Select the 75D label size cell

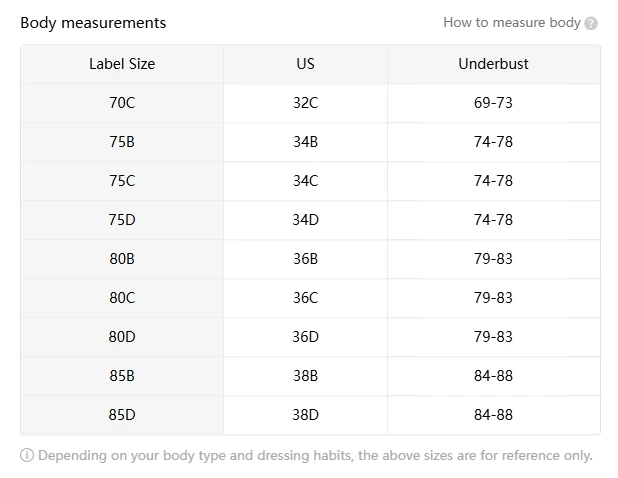(x=122, y=220)
